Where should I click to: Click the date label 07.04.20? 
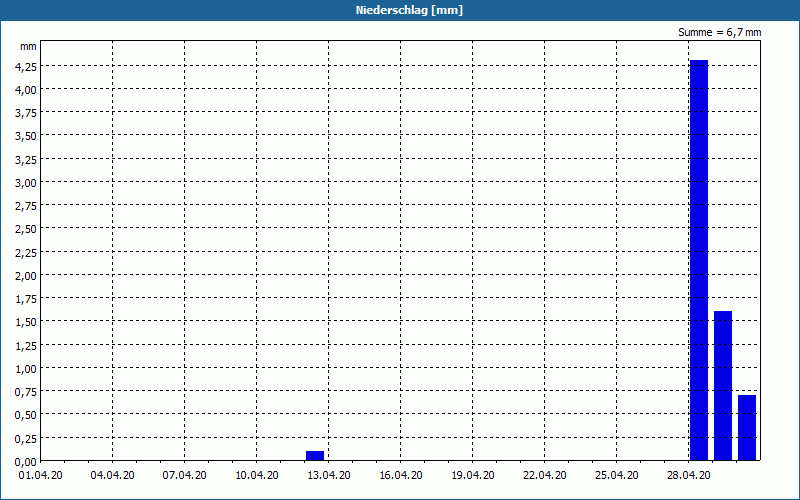tap(184, 476)
